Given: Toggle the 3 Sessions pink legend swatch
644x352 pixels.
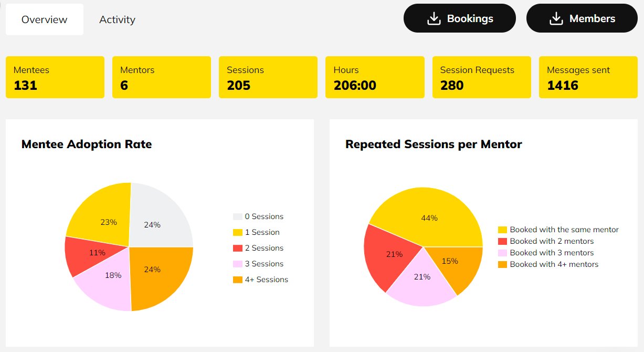Looking at the screenshot, I should [238, 264].
